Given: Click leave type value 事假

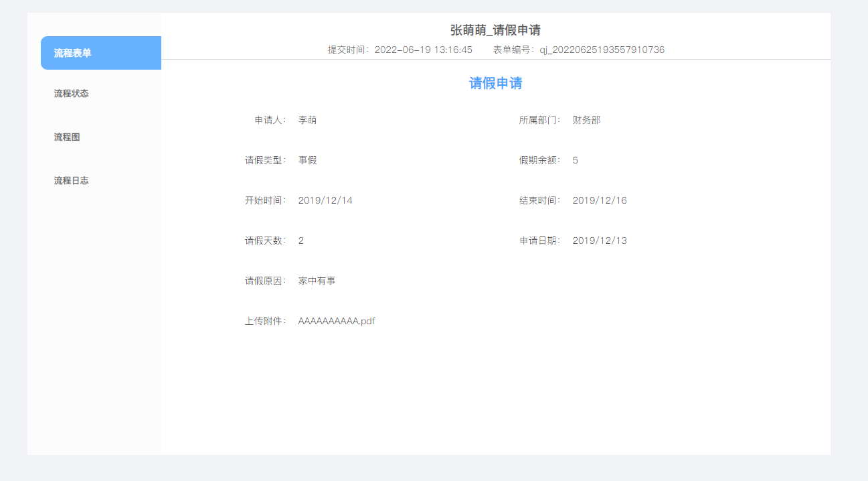Looking at the screenshot, I should [x=307, y=160].
